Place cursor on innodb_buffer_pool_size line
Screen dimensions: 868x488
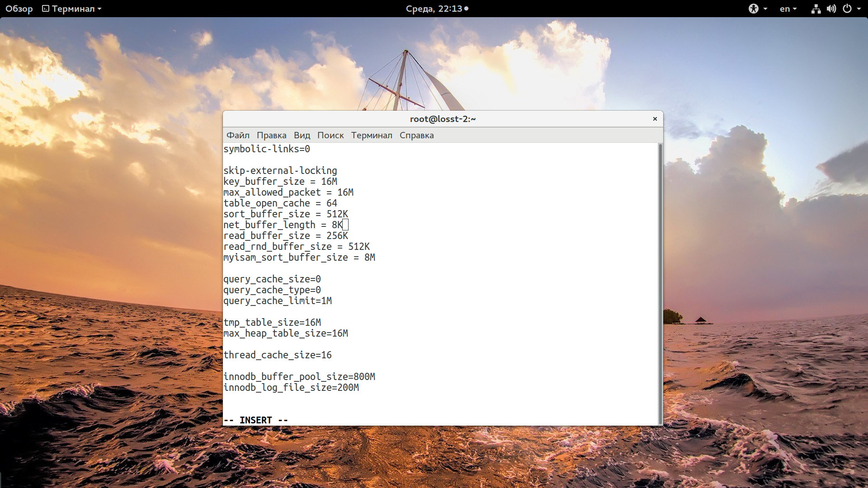299,376
